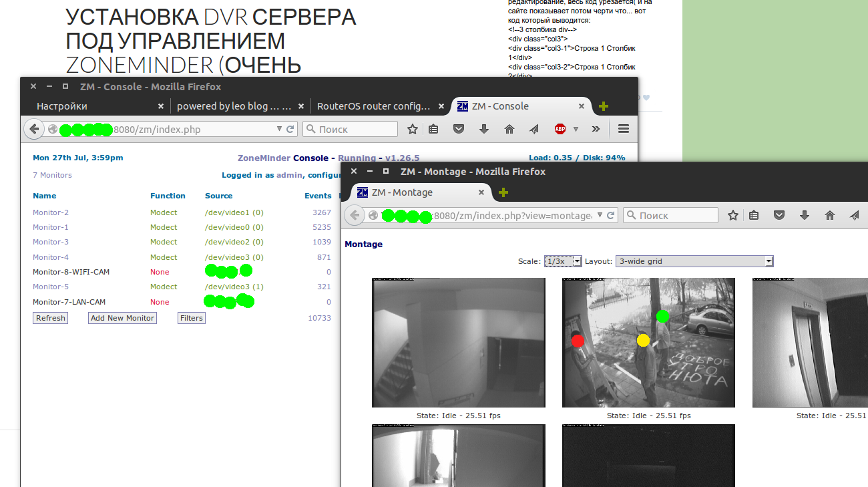This screenshot has height=487, width=868.
Task: Reload the ZM Console page
Action: point(290,129)
